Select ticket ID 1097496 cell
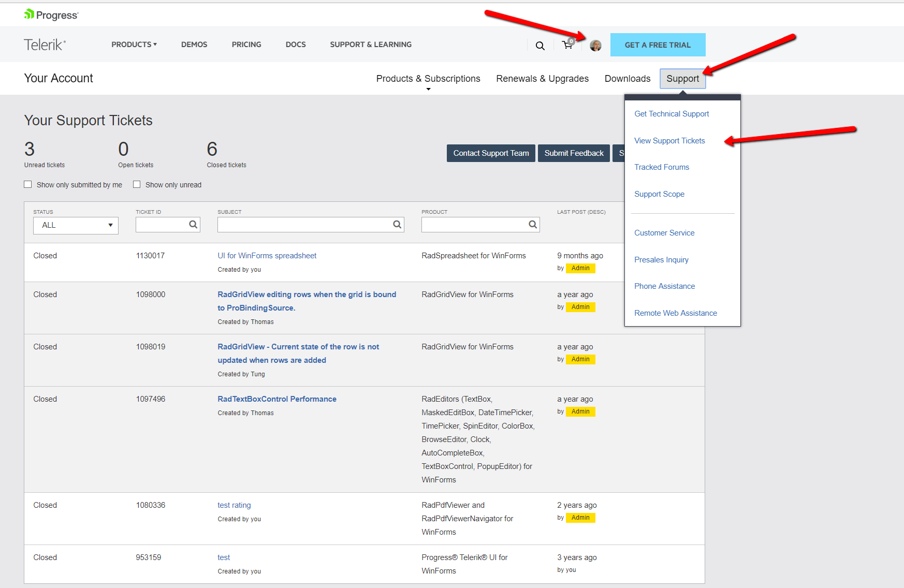The height and width of the screenshot is (588, 904). pyautogui.click(x=151, y=399)
